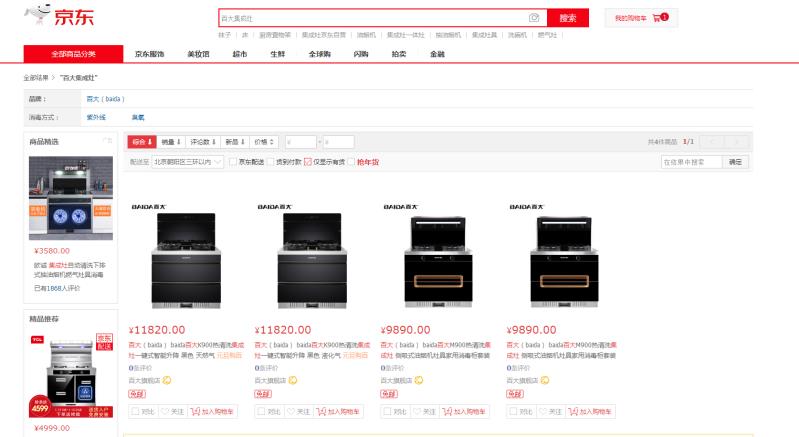Open second K900 液化气 product image
Viewport: 799px width, 437px height.
312,256
